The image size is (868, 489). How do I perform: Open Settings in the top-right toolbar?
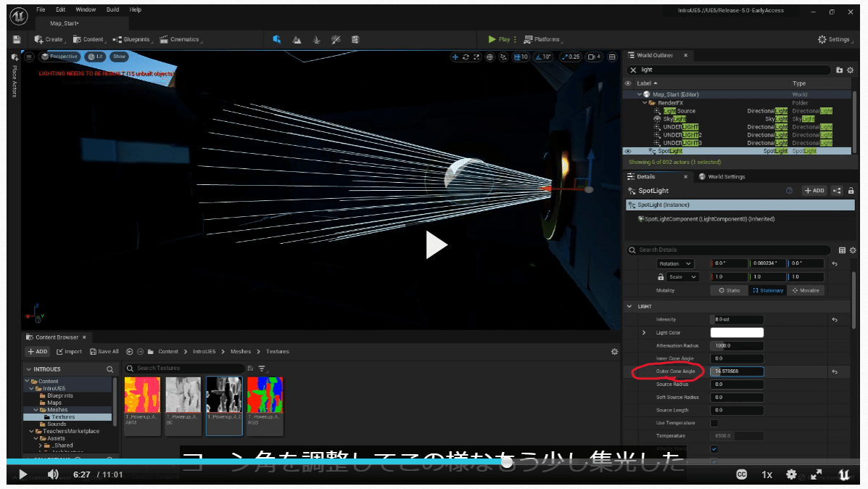pos(834,39)
